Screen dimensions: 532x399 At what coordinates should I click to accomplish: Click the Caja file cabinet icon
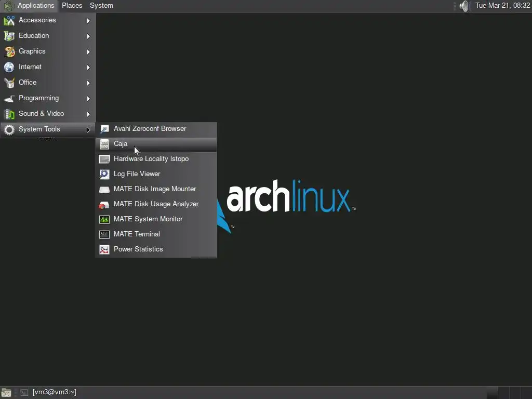pos(104,144)
